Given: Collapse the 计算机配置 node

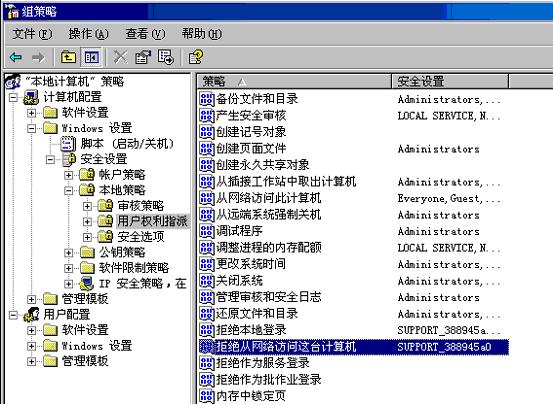Looking at the screenshot, I should pos(13,97).
